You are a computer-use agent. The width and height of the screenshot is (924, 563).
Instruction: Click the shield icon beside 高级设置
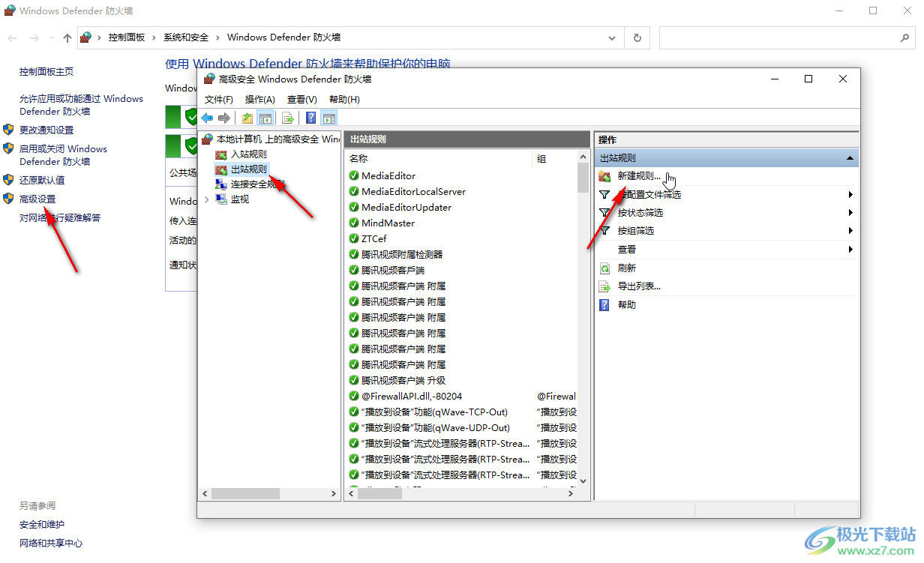[x=8, y=199]
